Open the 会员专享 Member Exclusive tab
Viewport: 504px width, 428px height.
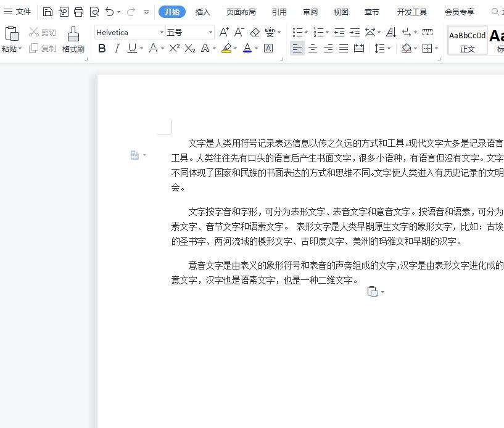460,12
